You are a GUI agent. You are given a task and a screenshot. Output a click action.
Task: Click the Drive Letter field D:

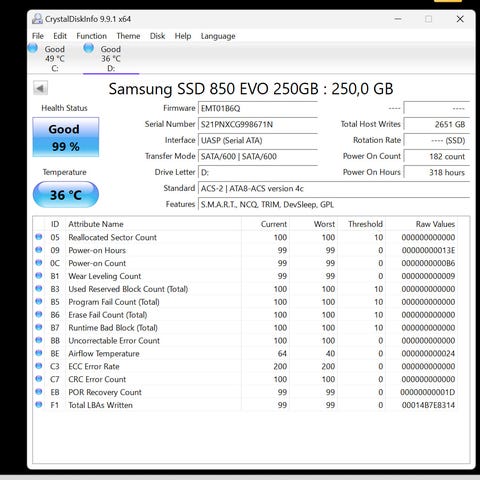258,172
